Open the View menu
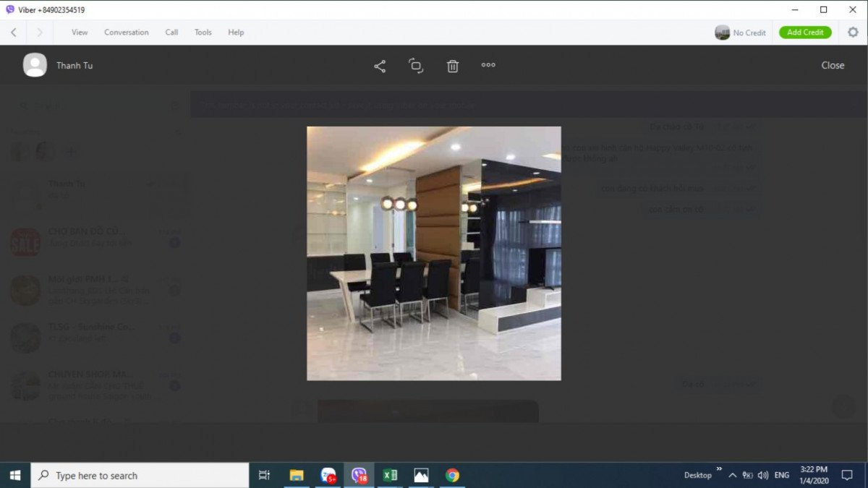 click(80, 33)
